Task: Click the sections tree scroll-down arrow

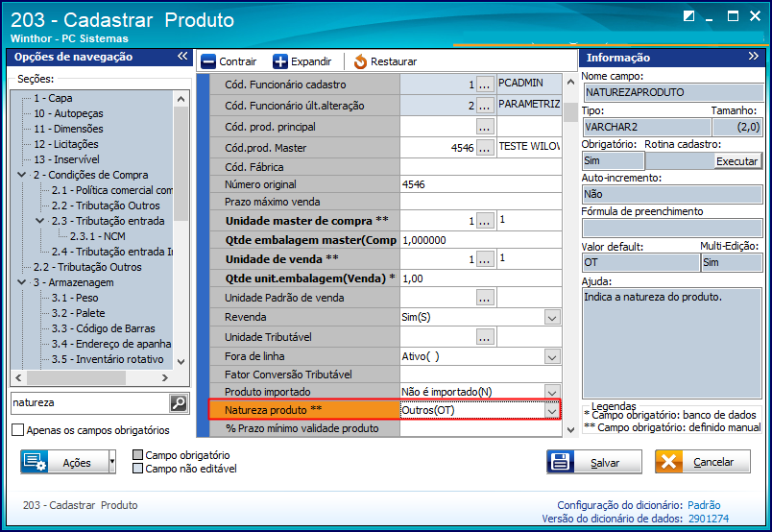Action: (x=181, y=362)
